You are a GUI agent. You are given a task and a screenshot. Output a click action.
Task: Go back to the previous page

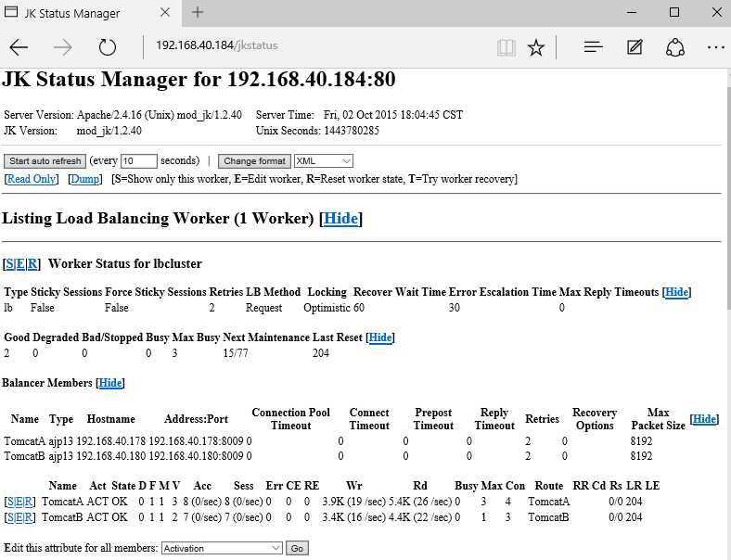point(19,47)
